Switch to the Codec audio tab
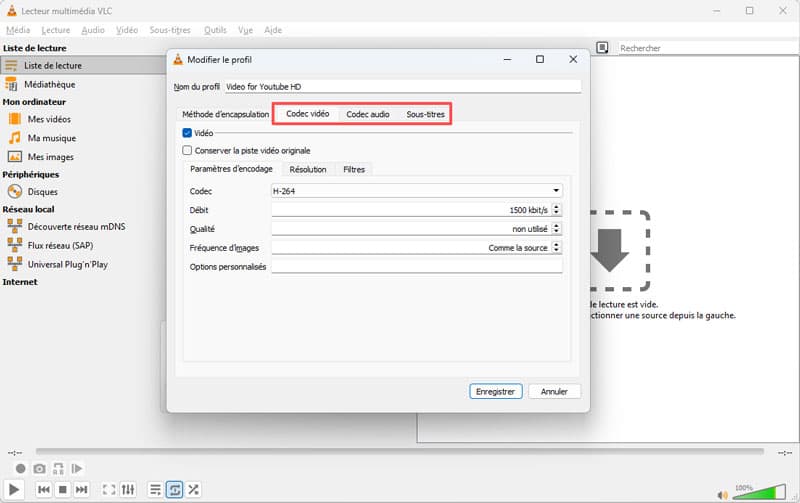The image size is (800, 503). point(368,114)
